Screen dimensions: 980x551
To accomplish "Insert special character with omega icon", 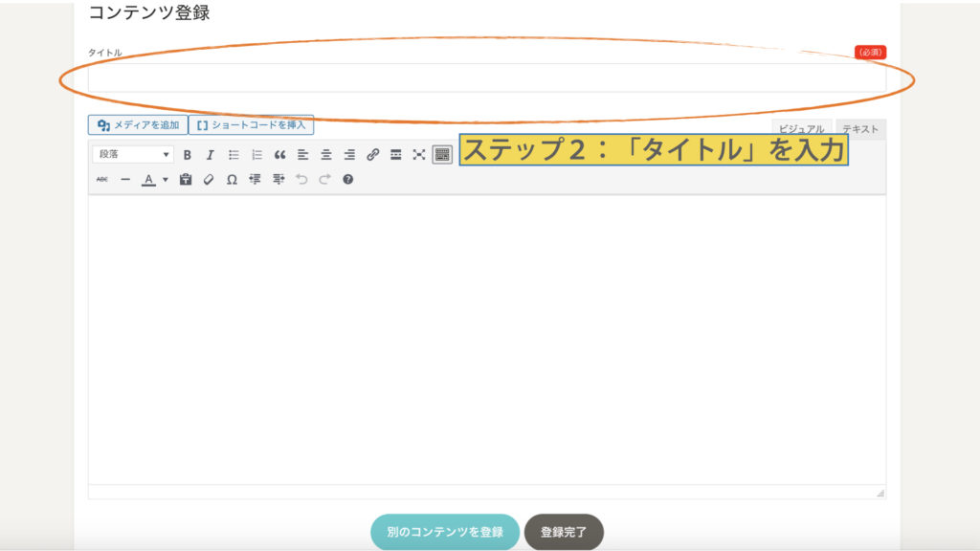I will pyautogui.click(x=232, y=179).
